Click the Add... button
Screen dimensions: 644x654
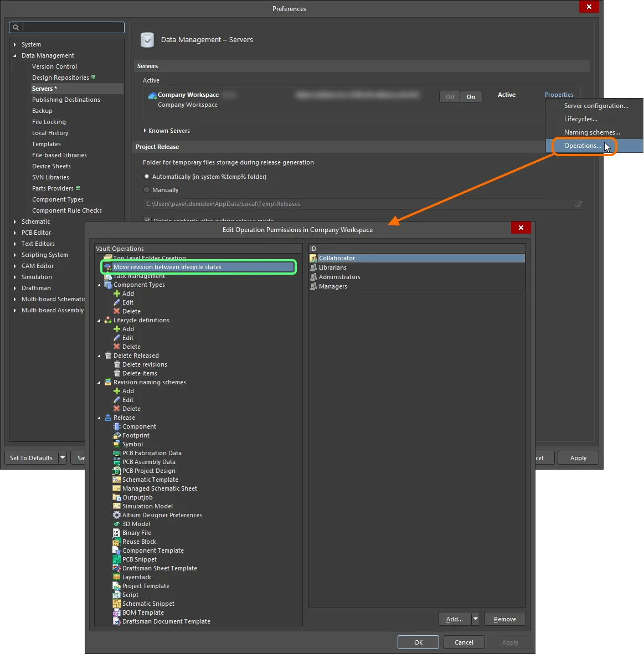455,619
